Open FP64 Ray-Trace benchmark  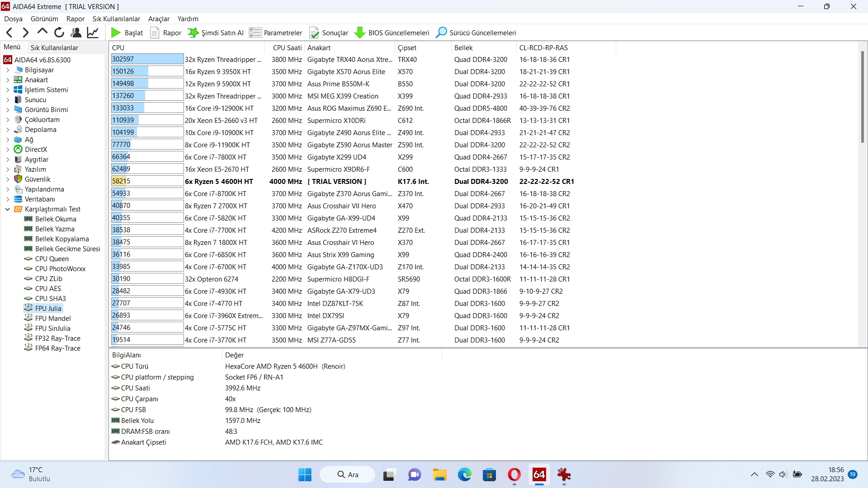tap(52, 348)
